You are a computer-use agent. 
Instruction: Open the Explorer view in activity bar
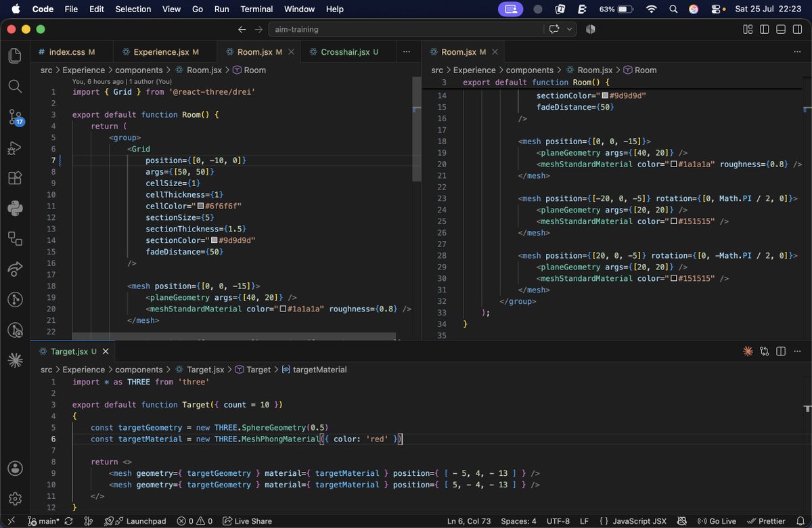15,56
